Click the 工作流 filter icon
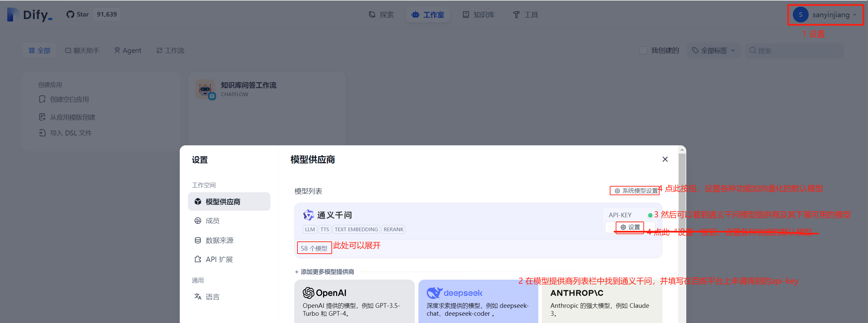868x323 pixels. (x=159, y=50)
